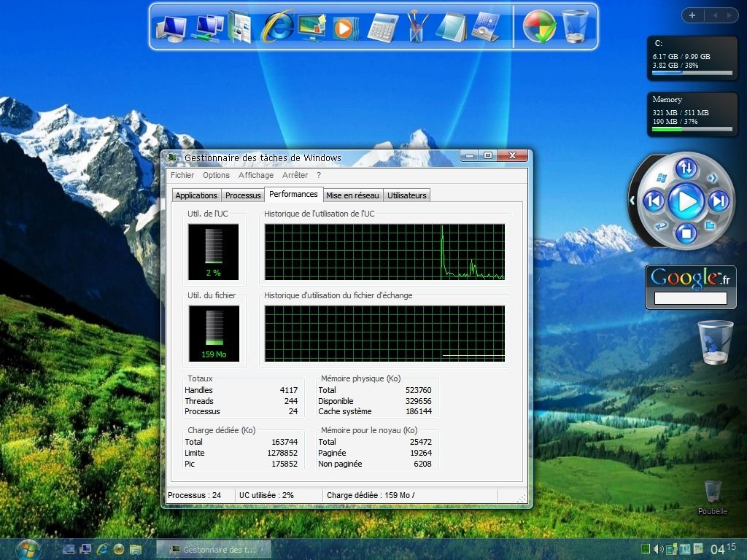Click the C: drive usage bar
The width and height of the screenshot is (747, 560).
point(692,73)
